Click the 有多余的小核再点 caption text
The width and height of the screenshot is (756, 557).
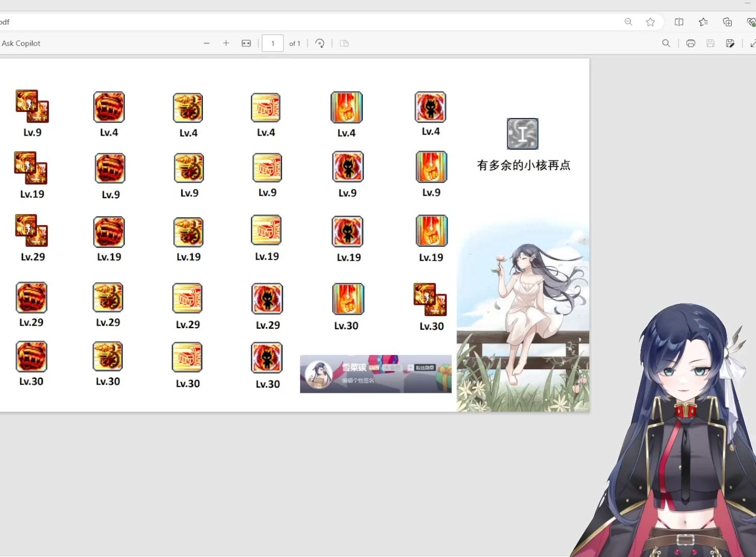[524, 165]
